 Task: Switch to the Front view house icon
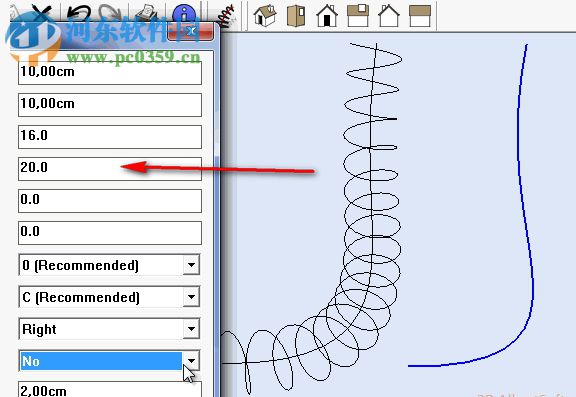click(327, 15)
